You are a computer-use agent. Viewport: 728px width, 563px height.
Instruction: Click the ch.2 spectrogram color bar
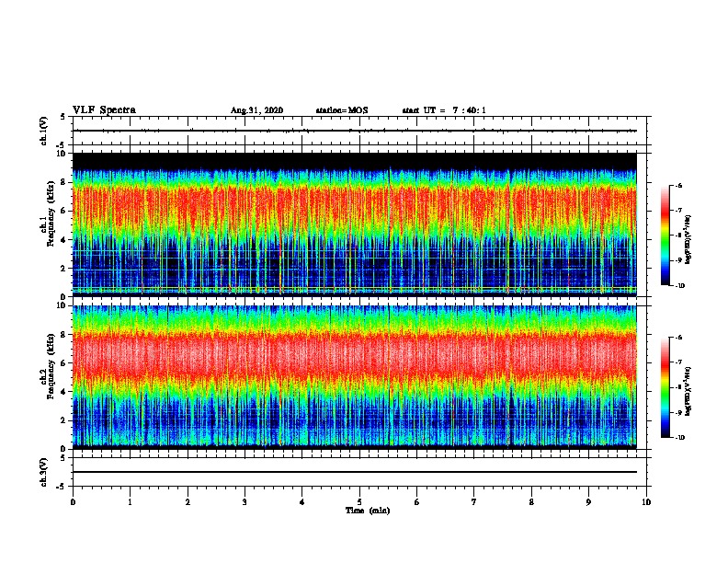(x=665, y=387)
